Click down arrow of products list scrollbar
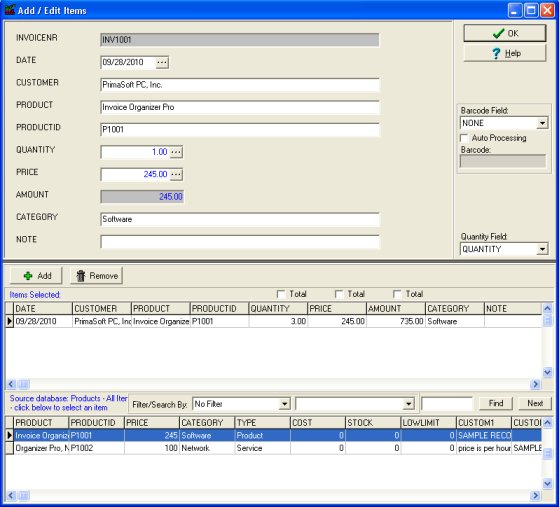The width and height of the screenshot is (559, 507). coord(547,483)
